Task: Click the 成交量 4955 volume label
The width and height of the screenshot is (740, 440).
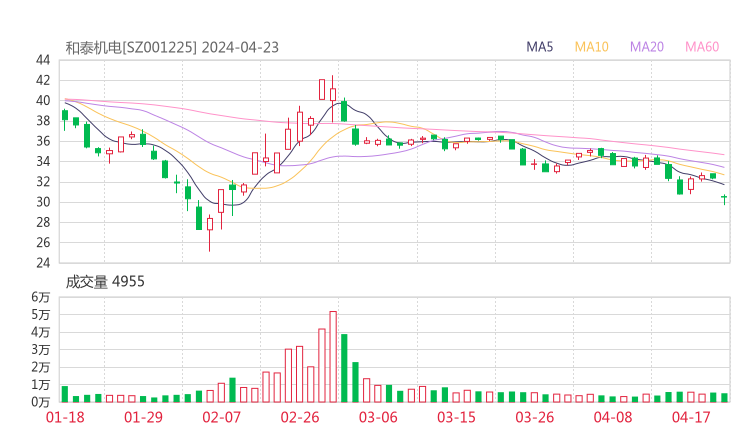Action: [105, 282]
